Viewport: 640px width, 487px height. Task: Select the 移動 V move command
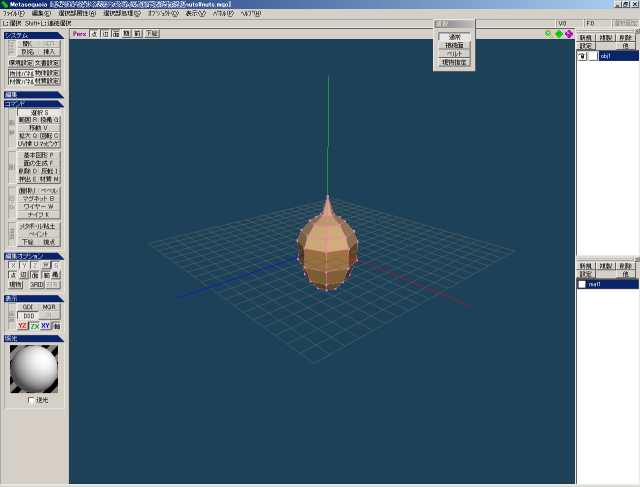pos(39,128)
